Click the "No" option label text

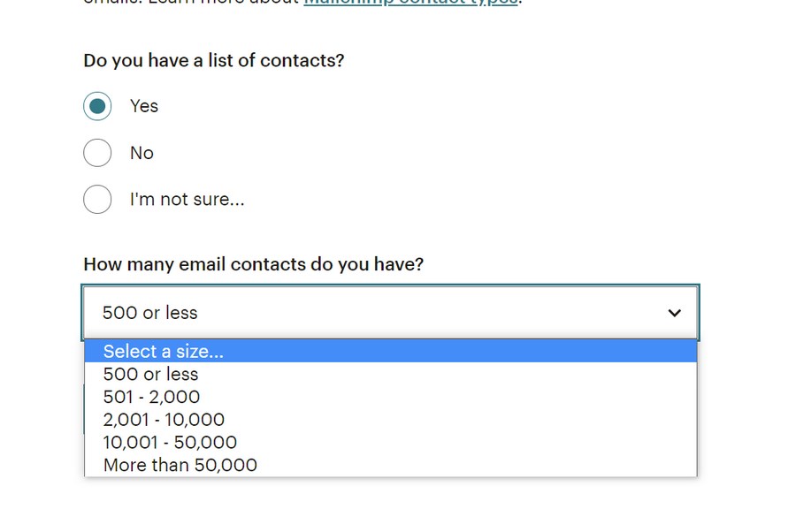click(x=142, y=153)
